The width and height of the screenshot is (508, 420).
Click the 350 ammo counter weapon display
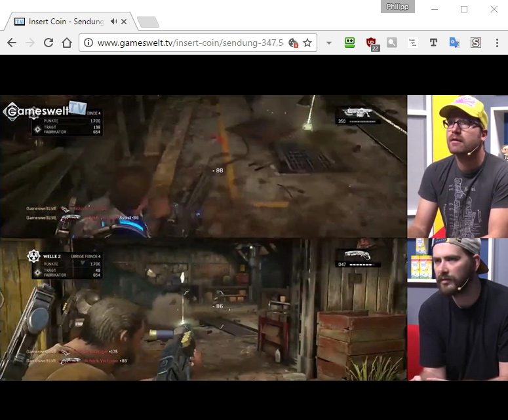358,115
